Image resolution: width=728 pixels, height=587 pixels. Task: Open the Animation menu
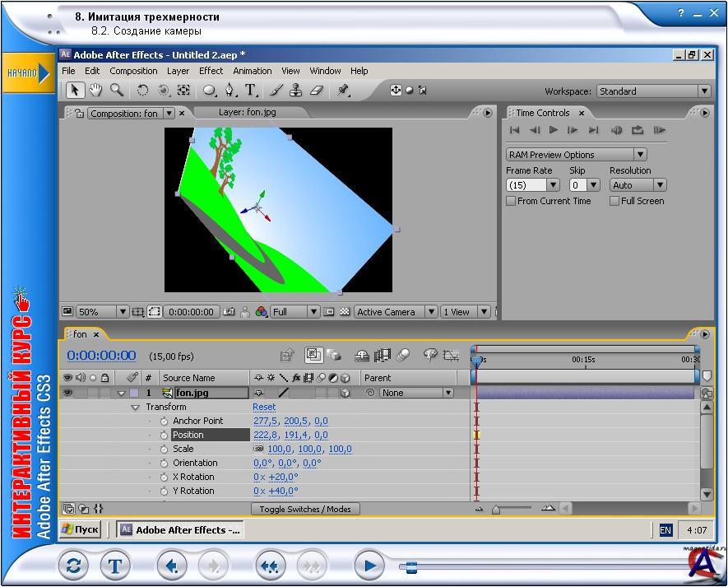pyautogui.click(x=252, y=71)
